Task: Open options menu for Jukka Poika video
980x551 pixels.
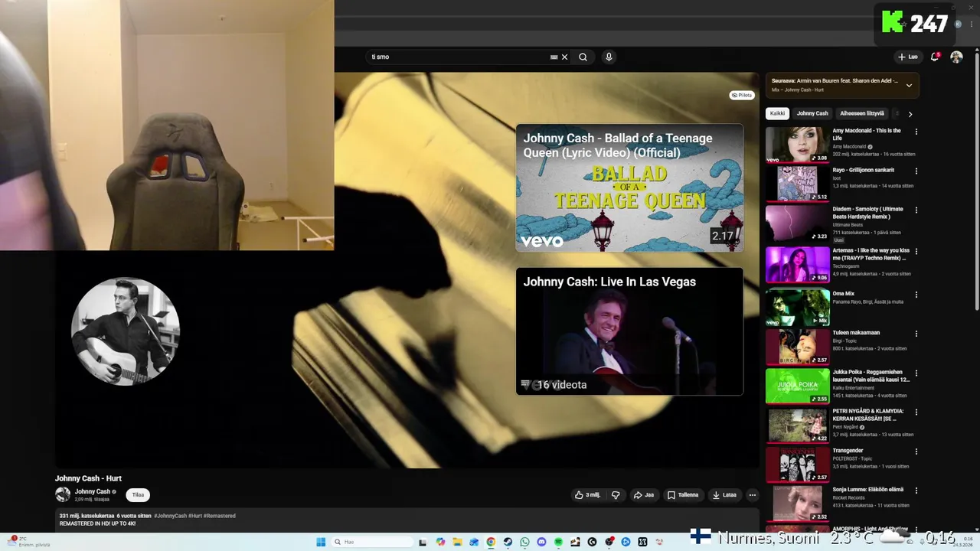Action: click(916, 373)
